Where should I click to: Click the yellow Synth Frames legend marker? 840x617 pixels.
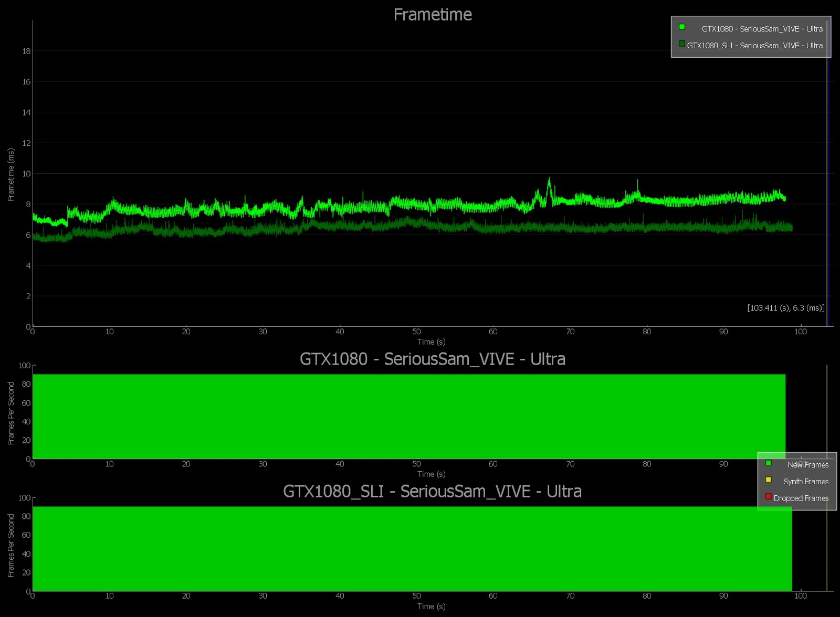pos(768,480)
